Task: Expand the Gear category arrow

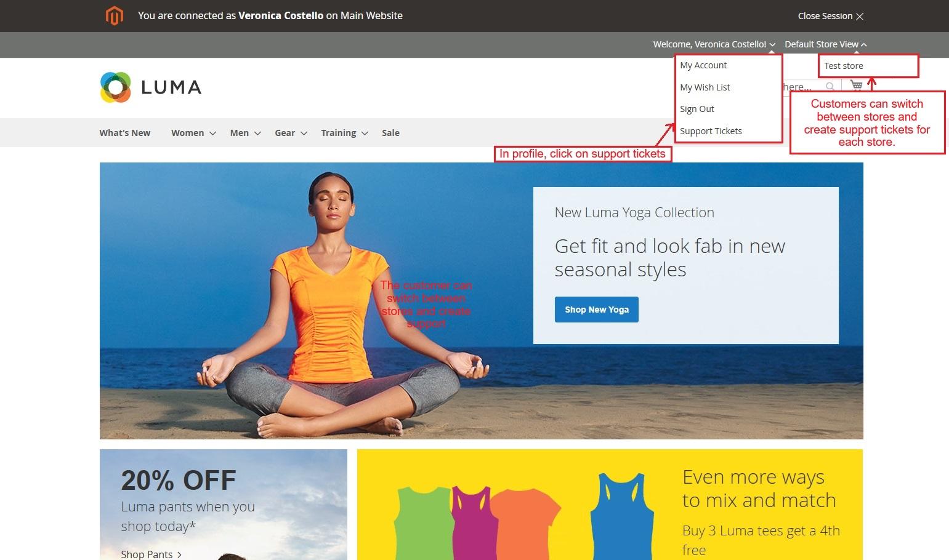Action: (x=304, y=134)
